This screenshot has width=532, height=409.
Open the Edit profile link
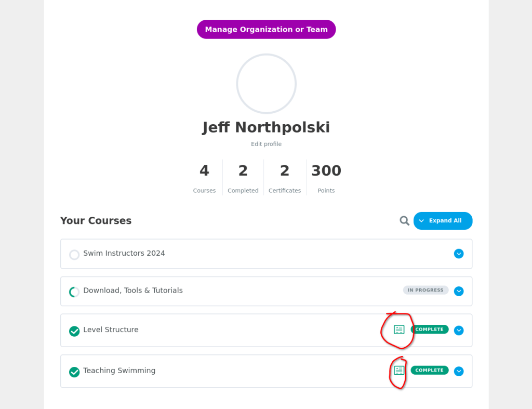pyautogui.click(x=267, y=144)
